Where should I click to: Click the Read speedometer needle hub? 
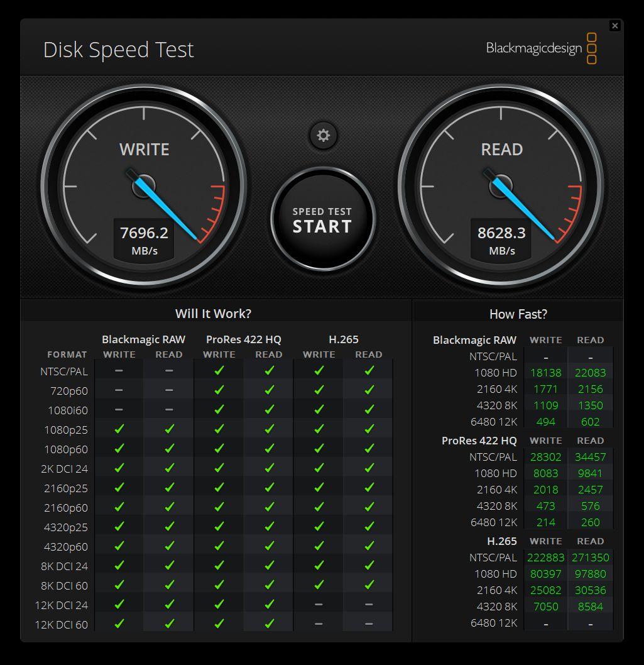501,186
